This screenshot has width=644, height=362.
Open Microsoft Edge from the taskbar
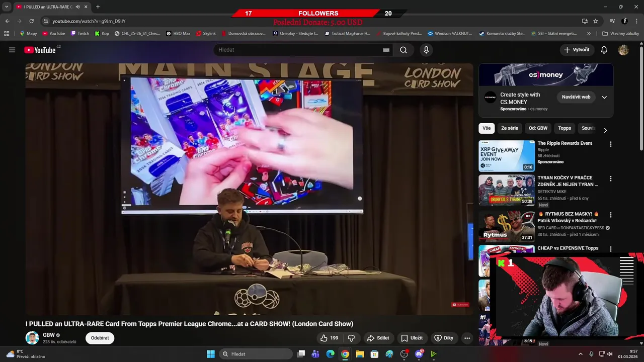330,354
